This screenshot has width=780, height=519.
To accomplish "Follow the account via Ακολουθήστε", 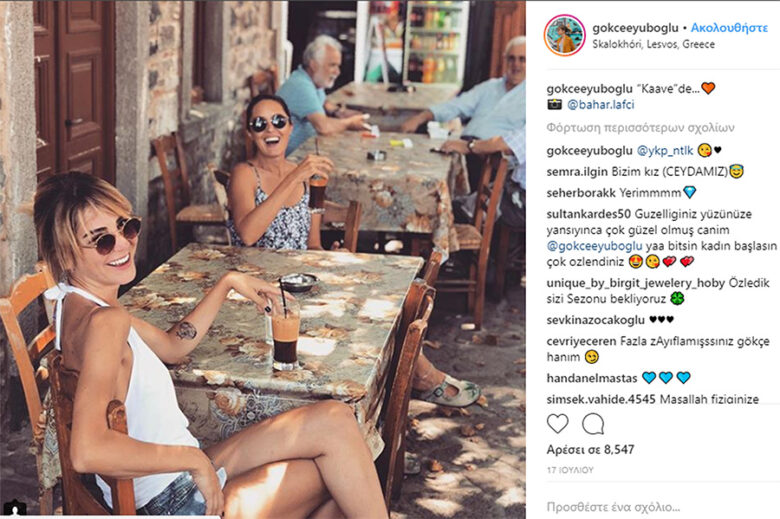I will [729, 28].
